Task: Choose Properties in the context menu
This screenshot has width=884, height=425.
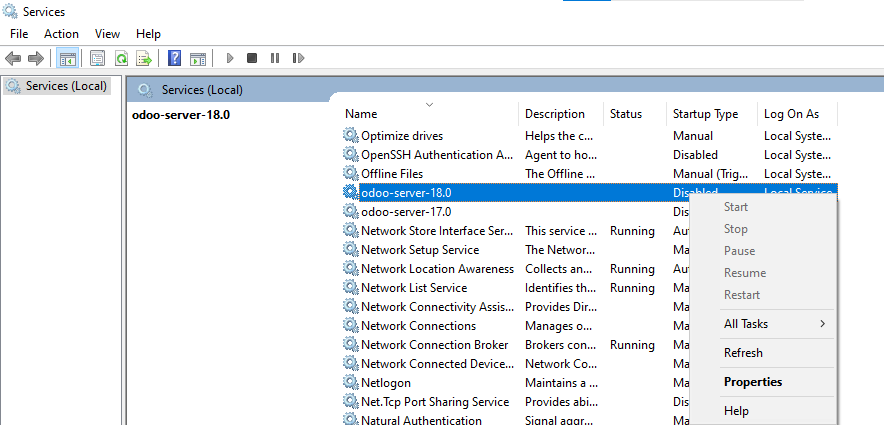Action: tap(763, 382)
